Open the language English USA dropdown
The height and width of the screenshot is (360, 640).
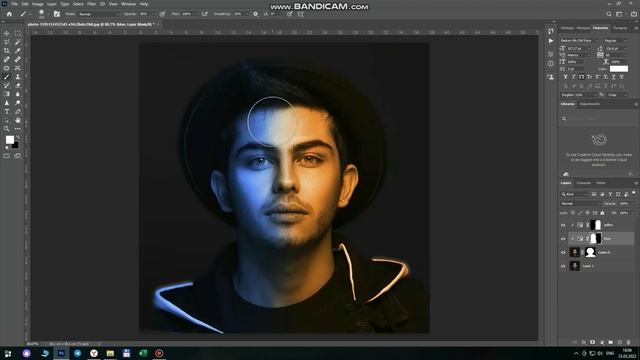579,95
